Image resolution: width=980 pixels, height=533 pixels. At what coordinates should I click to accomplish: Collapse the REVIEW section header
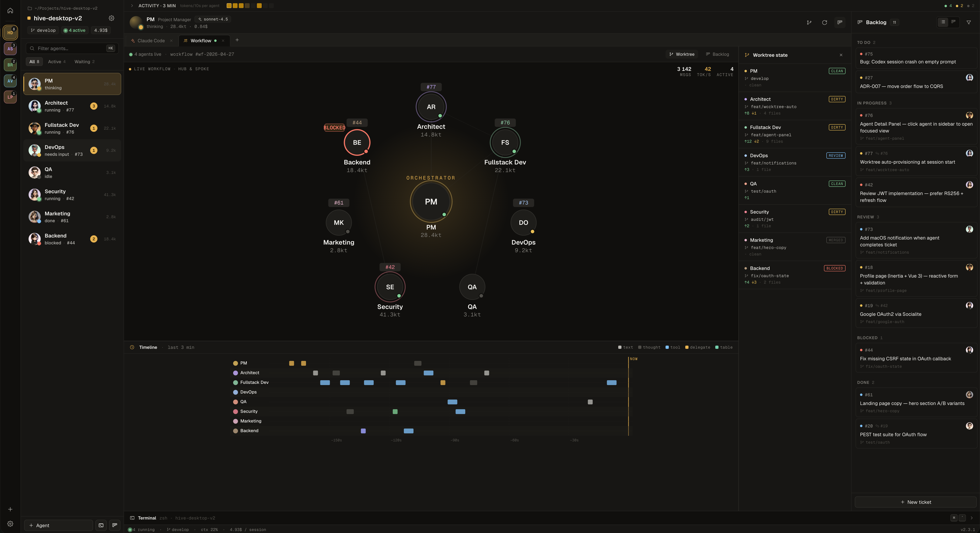[868, 217]
